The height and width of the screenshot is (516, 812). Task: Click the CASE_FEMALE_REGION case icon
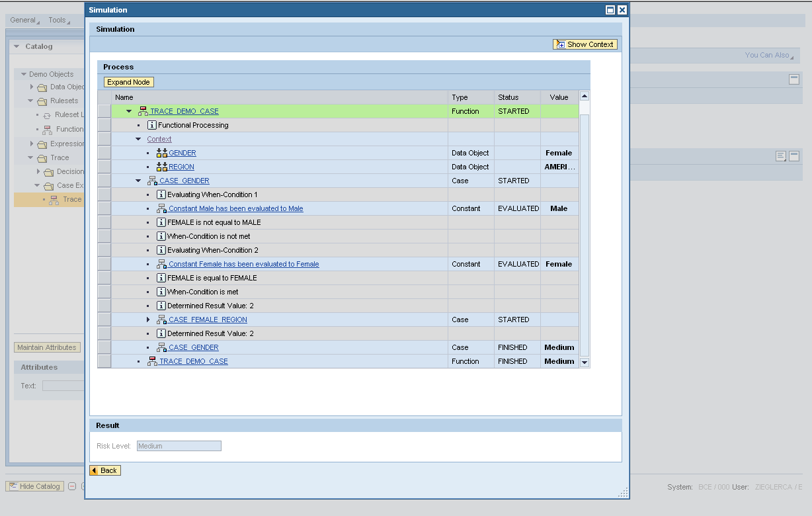tap(161, 320)
